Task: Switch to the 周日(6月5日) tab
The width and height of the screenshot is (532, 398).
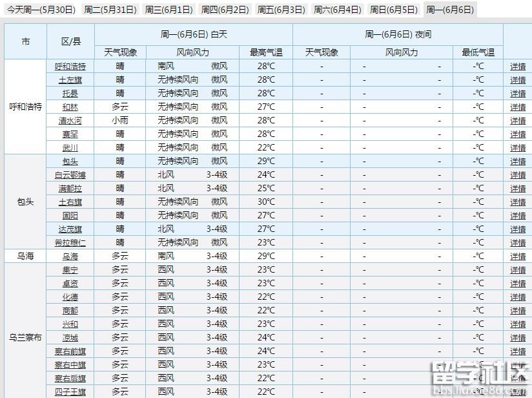Action: [393, 10]
